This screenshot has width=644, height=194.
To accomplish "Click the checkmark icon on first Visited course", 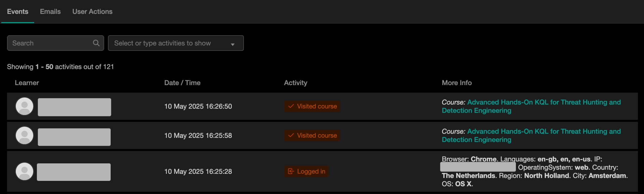I will tap(291, 106).
